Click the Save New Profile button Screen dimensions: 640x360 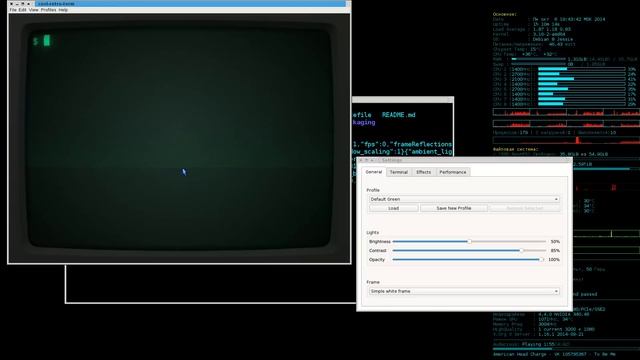point(454,208)
